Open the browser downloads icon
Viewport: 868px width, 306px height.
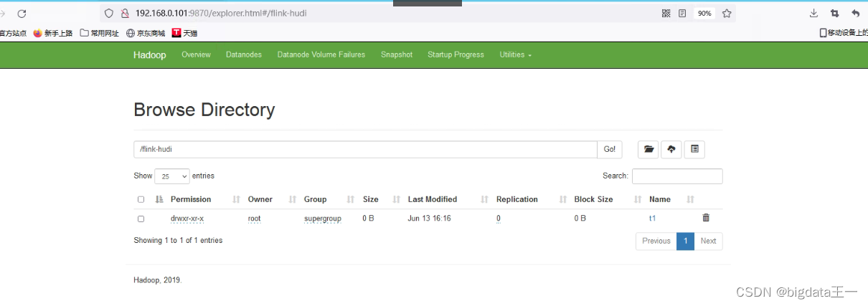813,13
